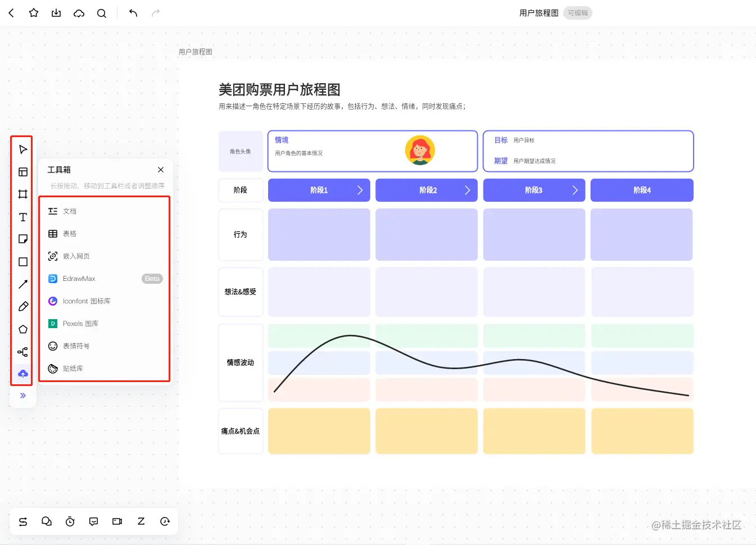Click the Z icon in bottom toolbar
This screenshot has width=756, height=545.
(x=141, y=522)
